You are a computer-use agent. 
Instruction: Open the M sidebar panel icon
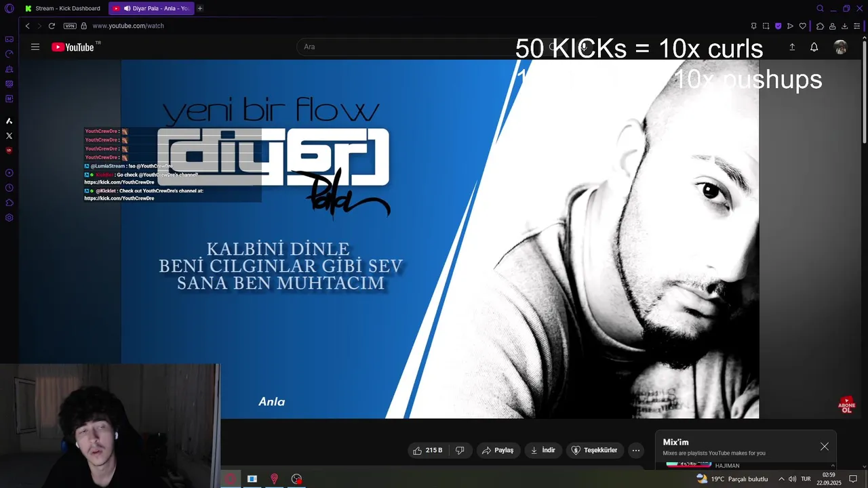pyautogui.click(x=9, y=99)
